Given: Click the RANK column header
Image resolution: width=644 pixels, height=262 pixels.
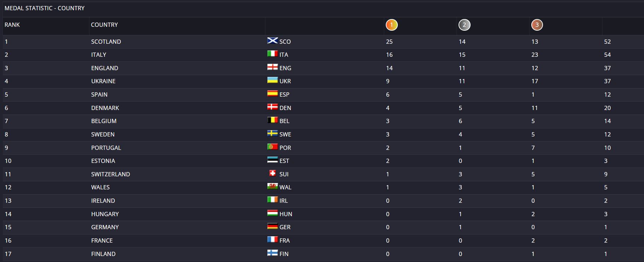Looking at the screenshot, I should tap(12, 25).
